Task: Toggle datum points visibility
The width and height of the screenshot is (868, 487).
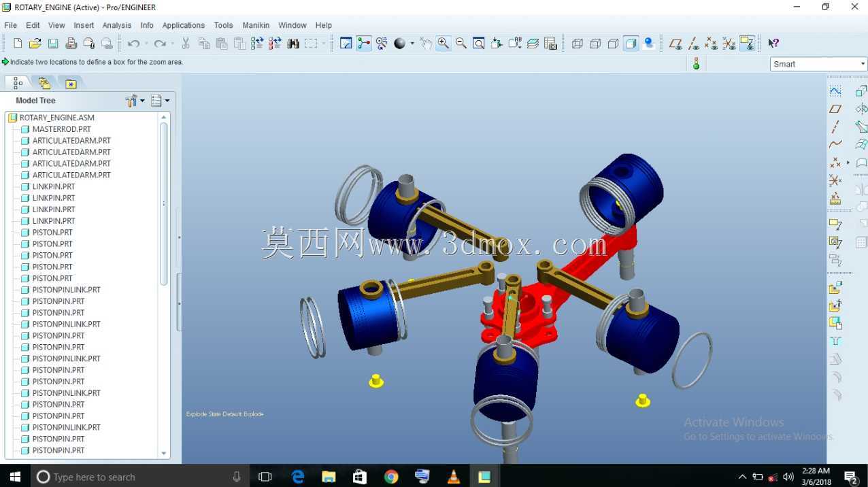Action: [711, 44]
